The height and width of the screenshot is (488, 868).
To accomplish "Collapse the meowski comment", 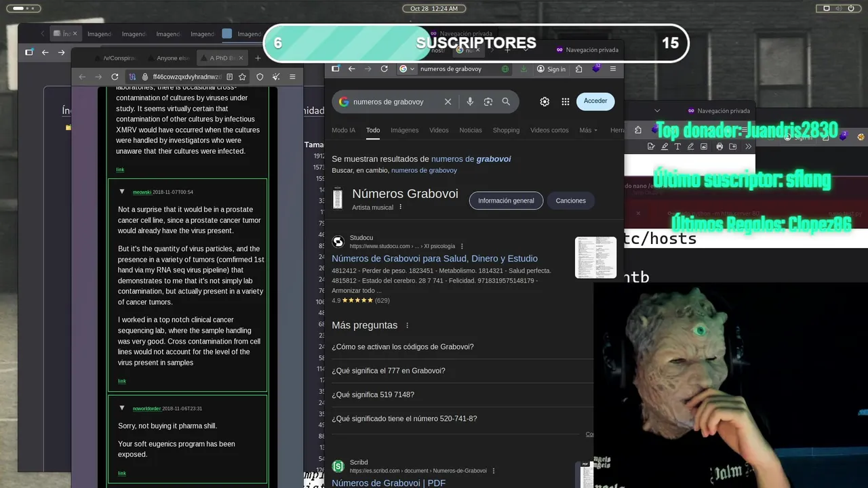I will point(122,192).
